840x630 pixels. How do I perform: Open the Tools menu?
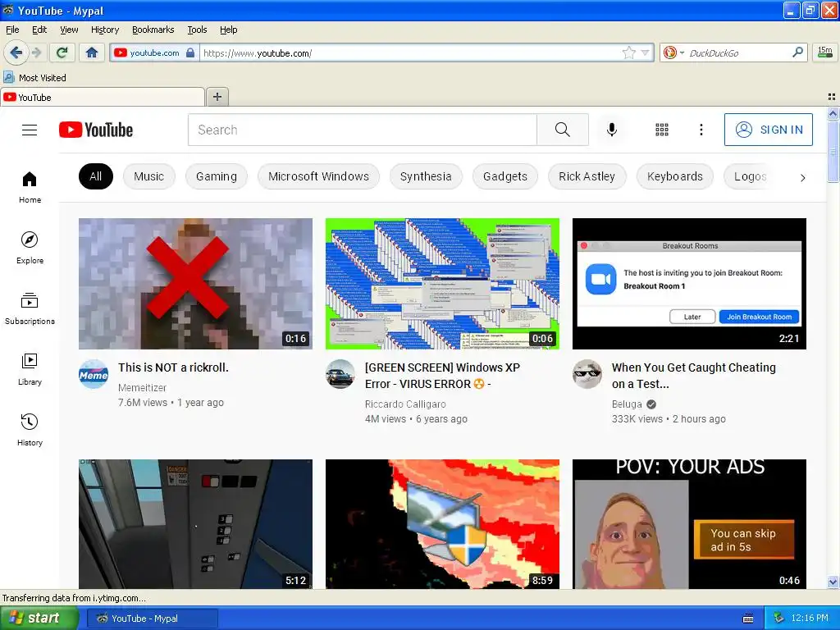point(197,30)
